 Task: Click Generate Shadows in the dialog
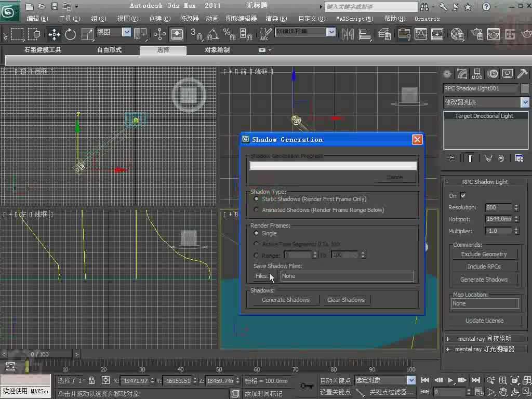coord(285,300)
